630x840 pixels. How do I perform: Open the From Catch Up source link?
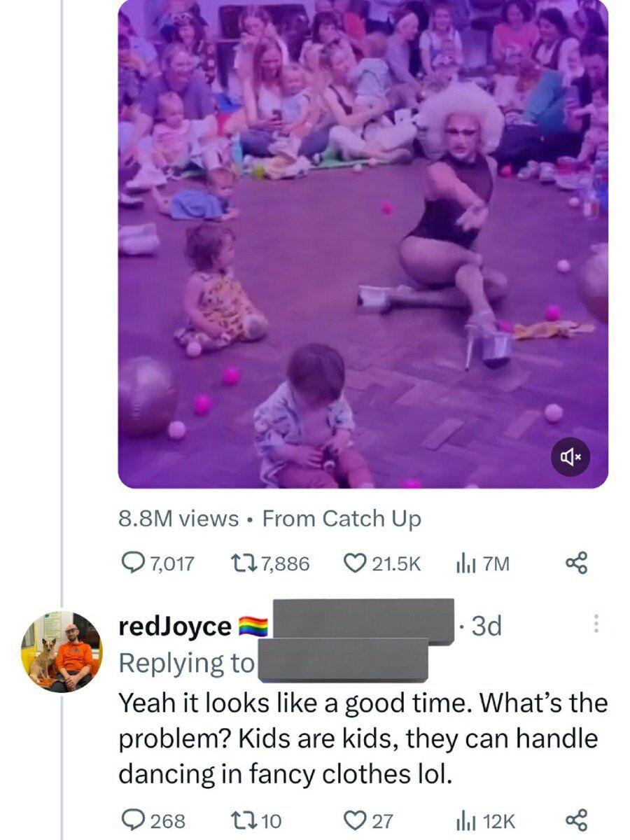coord(342,519)
